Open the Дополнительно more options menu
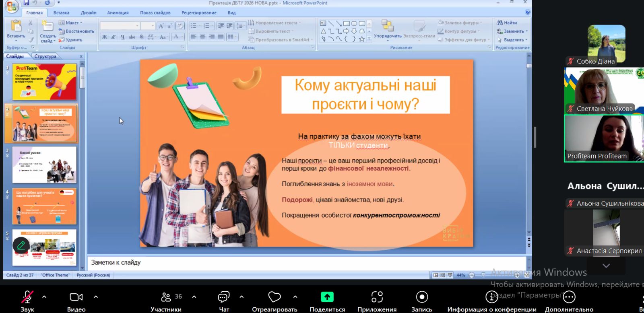The width and height of the screenshot is (644, 313). (x=569, y=297)
